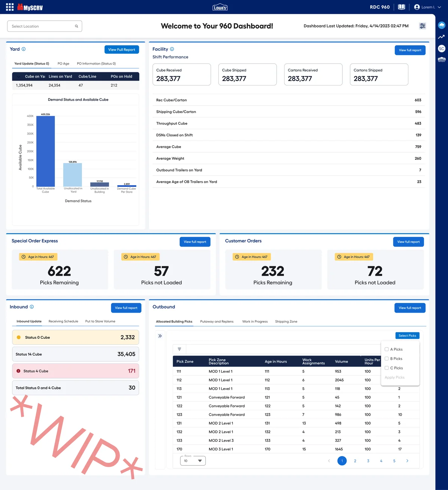The width and height of the screenshot is (448, 490).
Task: Open the trending chart sidebar icon
Action: [x=442, y=37]
